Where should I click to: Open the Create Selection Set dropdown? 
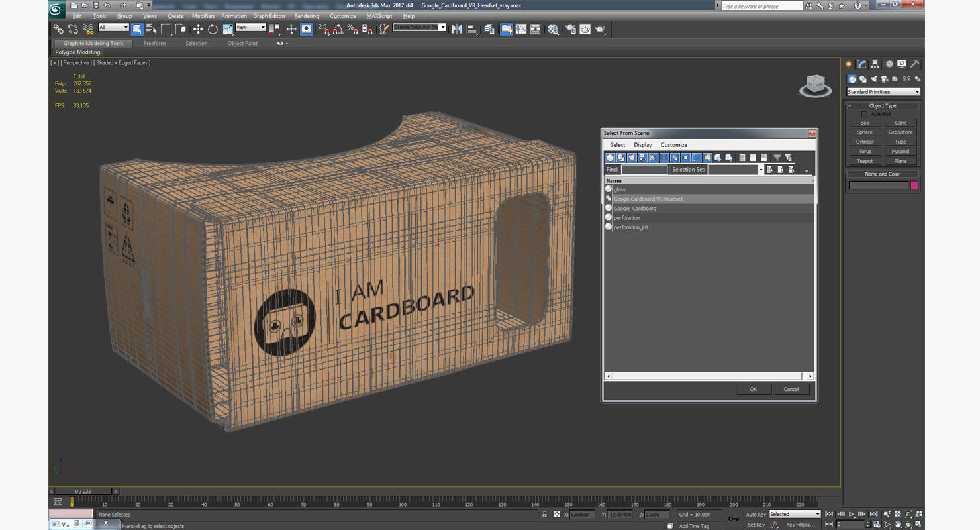420,27
